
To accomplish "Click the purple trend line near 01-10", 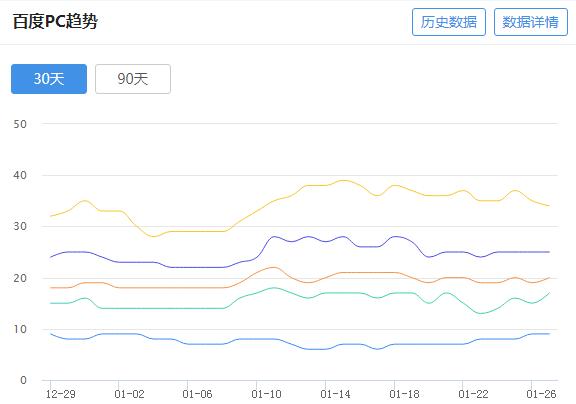I will (274, 237).
